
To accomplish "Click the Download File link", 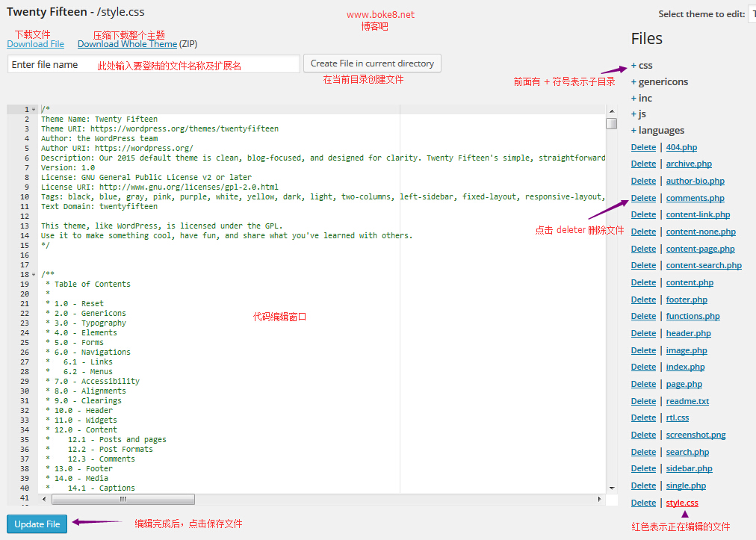I will pos(35,44).
